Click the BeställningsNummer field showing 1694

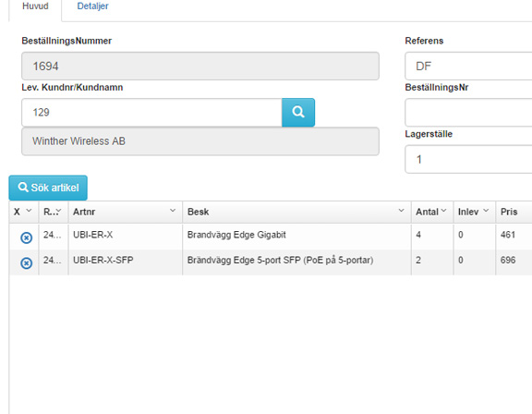click(200, 67)
